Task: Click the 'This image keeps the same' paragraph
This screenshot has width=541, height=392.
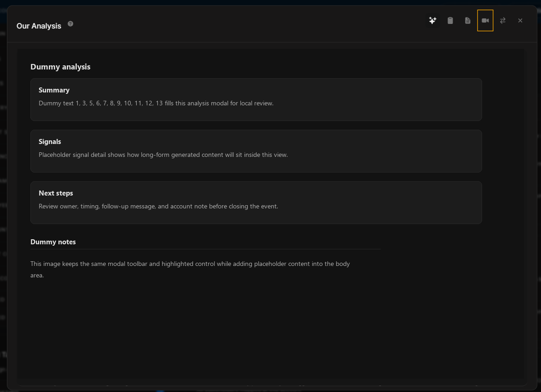Action: point(190,269)
